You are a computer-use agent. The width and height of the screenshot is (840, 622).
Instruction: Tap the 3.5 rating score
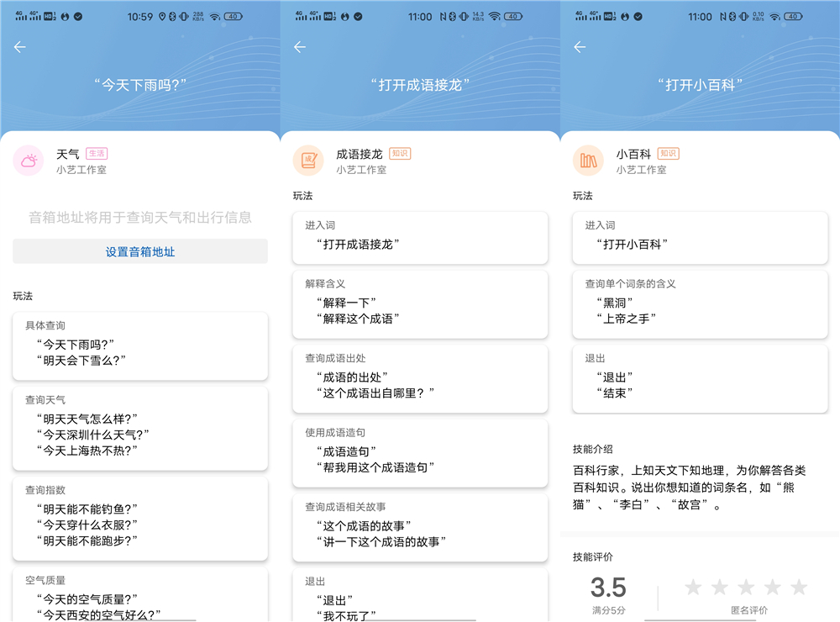point(608,587)
